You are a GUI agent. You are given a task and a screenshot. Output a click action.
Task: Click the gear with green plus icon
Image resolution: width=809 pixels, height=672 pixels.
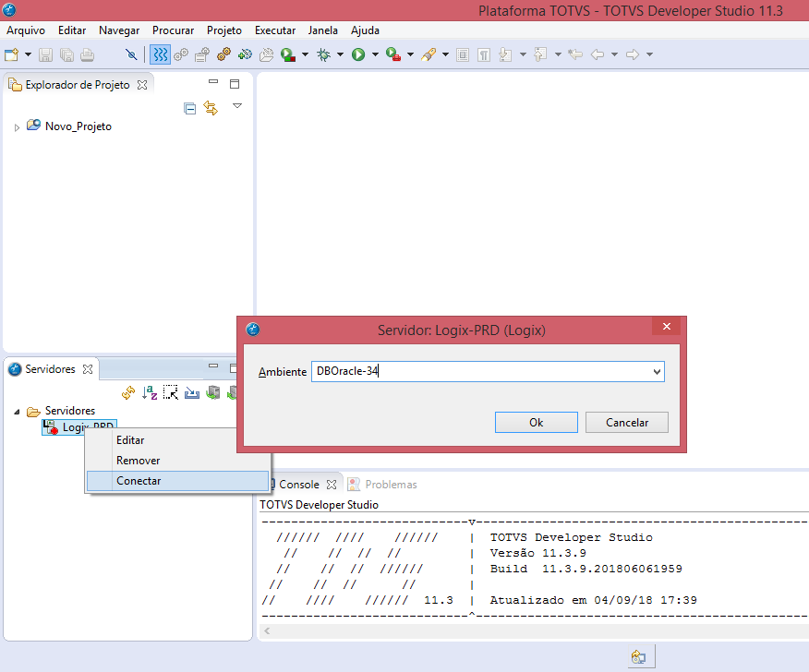[x=245, y=54]
